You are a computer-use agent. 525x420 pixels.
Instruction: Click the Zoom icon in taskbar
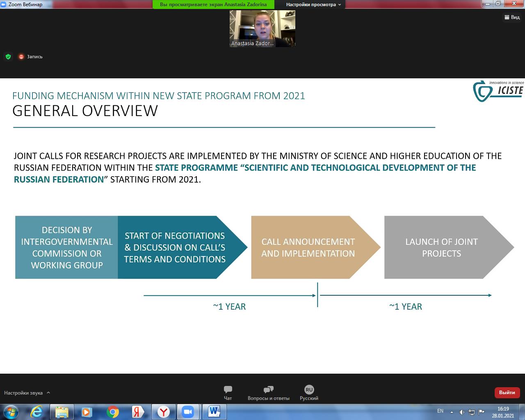(188, 411)
